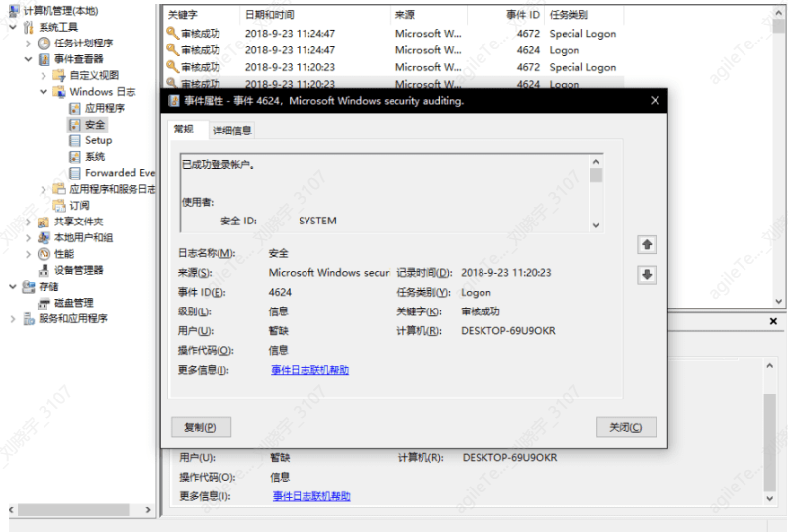Click the 服务和应用程序 icon
The width and height of the screenshot is (788, 532).
coord(29,318)
